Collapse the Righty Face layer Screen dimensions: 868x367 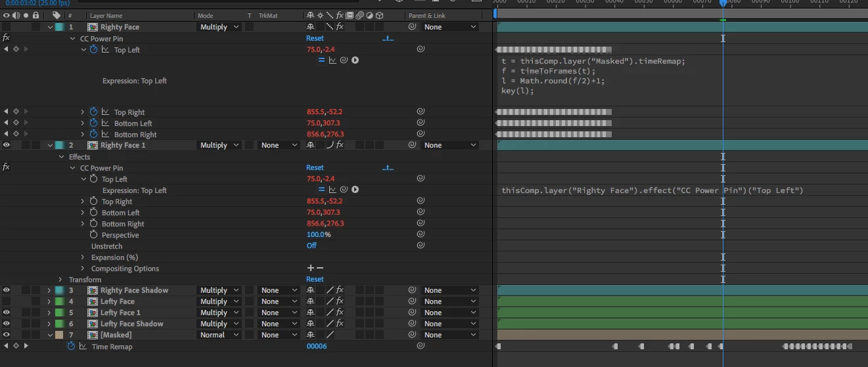tap(50, 27)
